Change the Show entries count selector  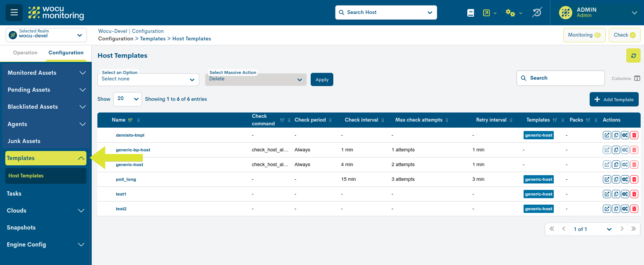[128, 99]
